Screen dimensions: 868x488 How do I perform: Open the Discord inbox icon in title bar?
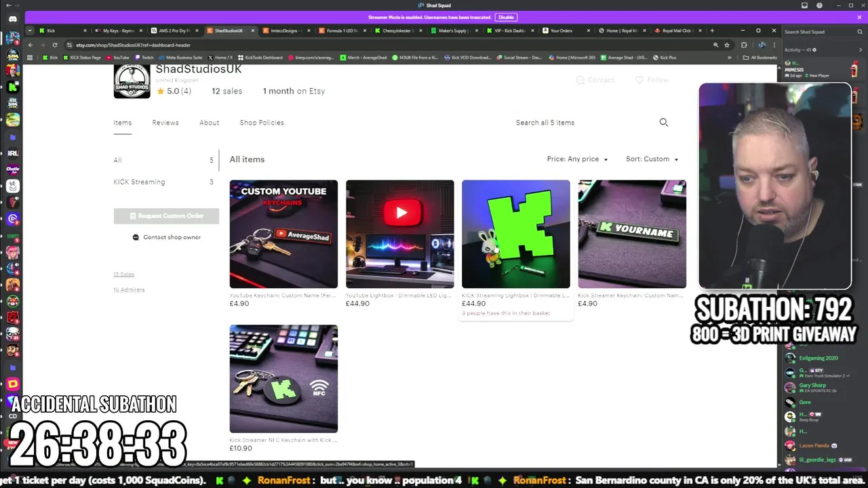tap(805, 5)
